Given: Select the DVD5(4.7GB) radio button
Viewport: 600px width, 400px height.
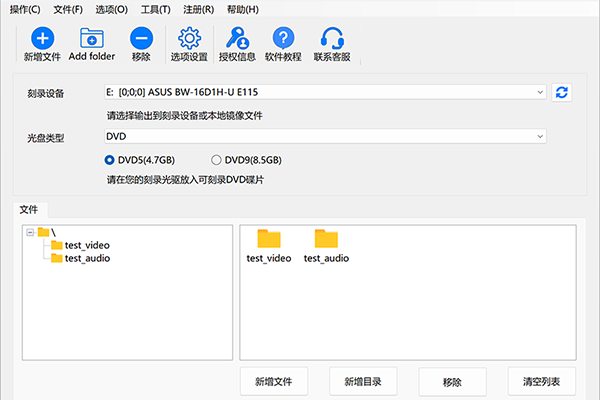Looking at the screenshot, I should (110, 160).
